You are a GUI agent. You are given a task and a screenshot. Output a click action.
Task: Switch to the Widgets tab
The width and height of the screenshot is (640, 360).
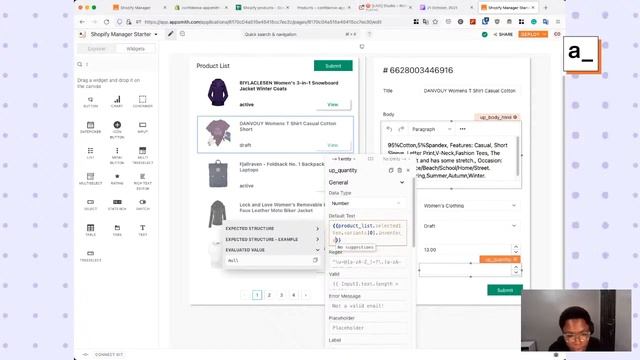pyautogui.click(x=135, y=49)
